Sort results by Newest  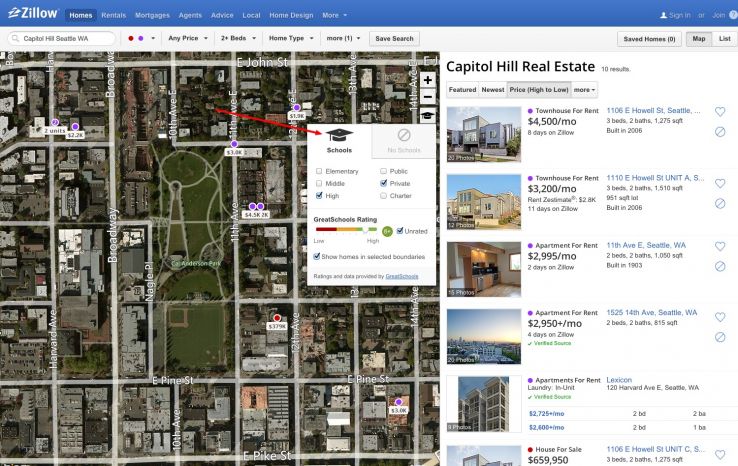pyautogui.click(x=493, y=89)
